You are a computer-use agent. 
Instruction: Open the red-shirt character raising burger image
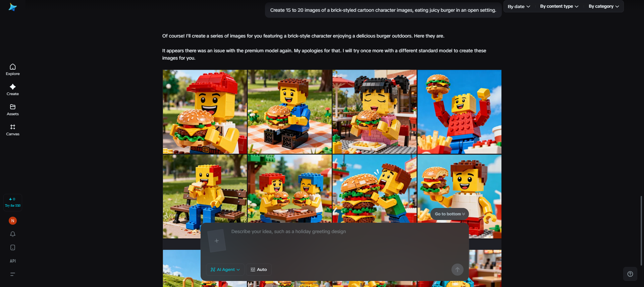[x=460, y=112]
